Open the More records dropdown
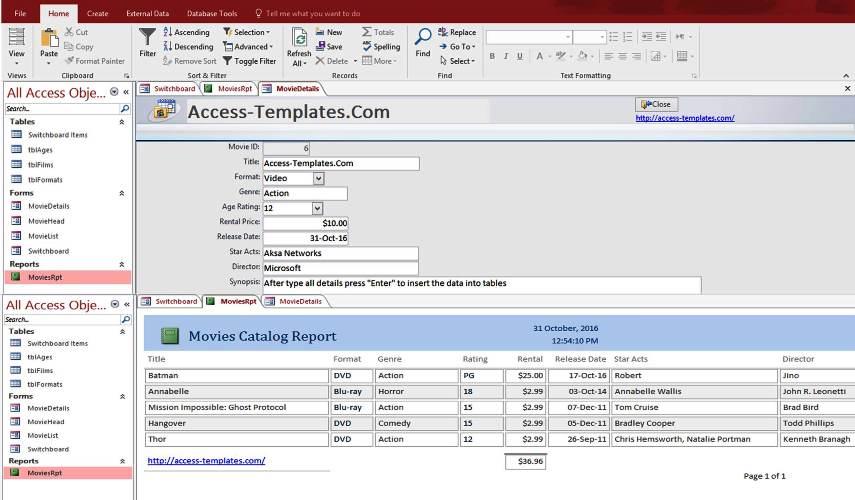 [380, 61]
